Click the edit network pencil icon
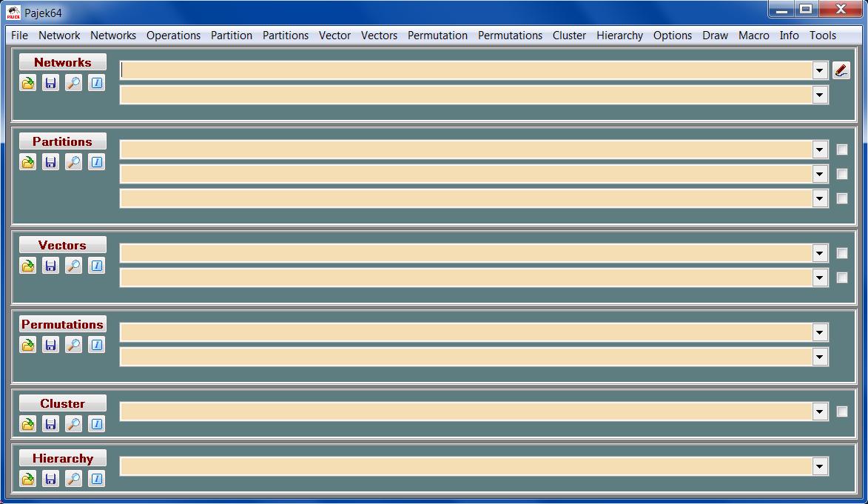Screen dimensions: 868x504 point(841,70)
